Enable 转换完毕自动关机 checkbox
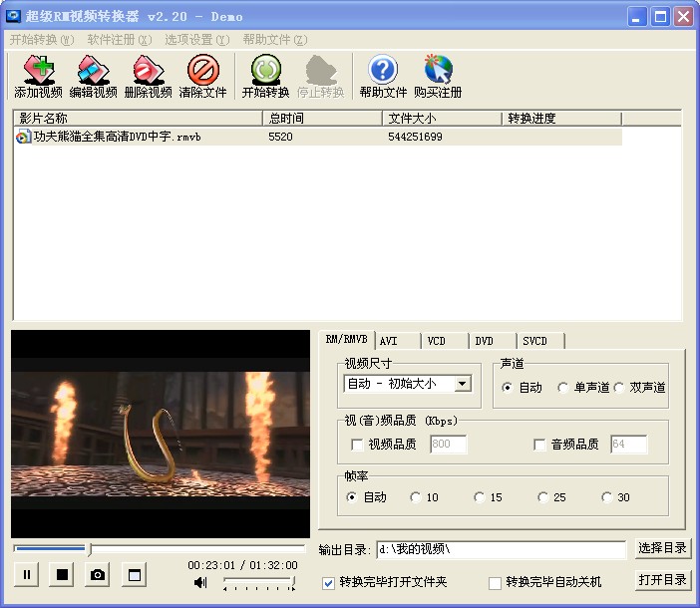The image size is (700, 608). pyautogui.click(x=495, y=582)
